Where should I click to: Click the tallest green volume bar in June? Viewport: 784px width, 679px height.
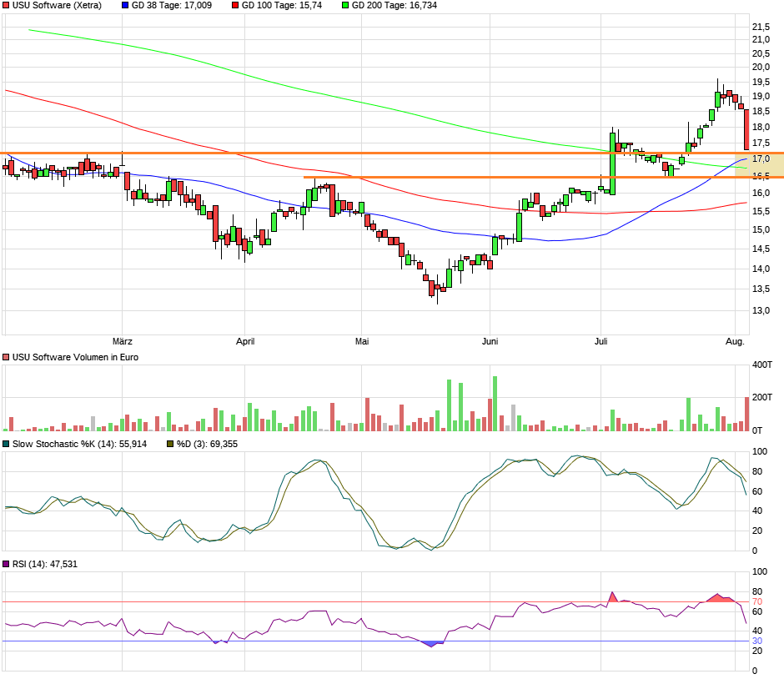[x=495, y=404]
